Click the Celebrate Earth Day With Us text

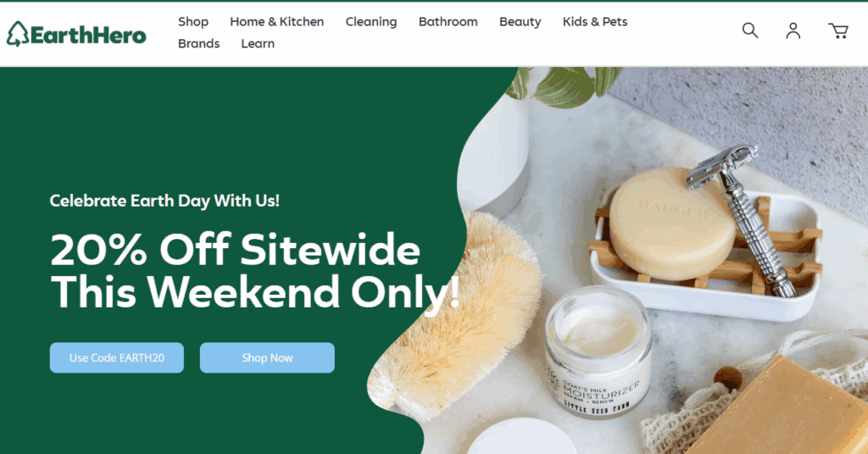pos(164,200)
